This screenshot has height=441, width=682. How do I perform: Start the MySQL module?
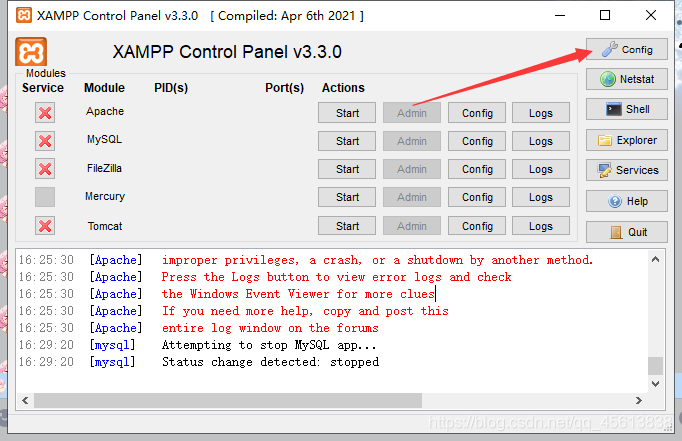(x=347, y=141)
